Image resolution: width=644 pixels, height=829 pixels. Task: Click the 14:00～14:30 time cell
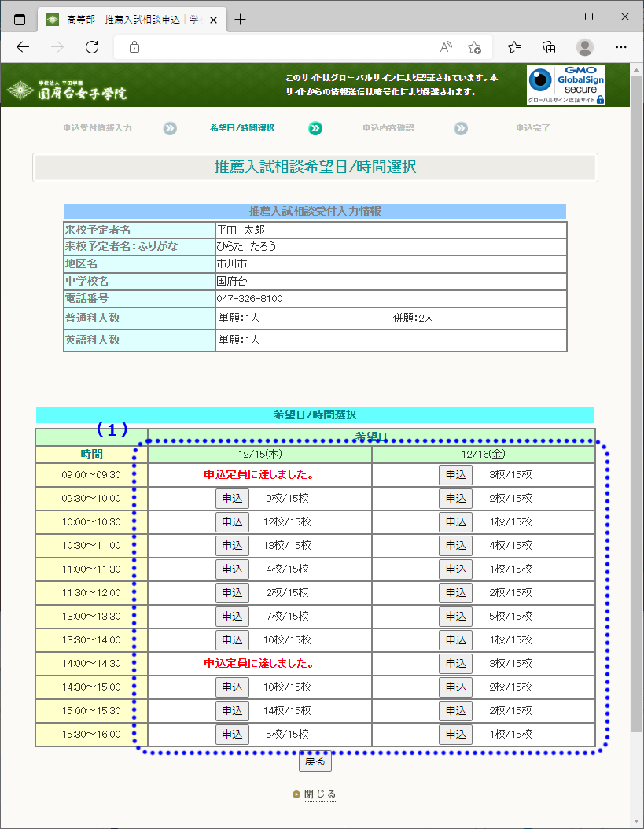[x=91, y=664]
